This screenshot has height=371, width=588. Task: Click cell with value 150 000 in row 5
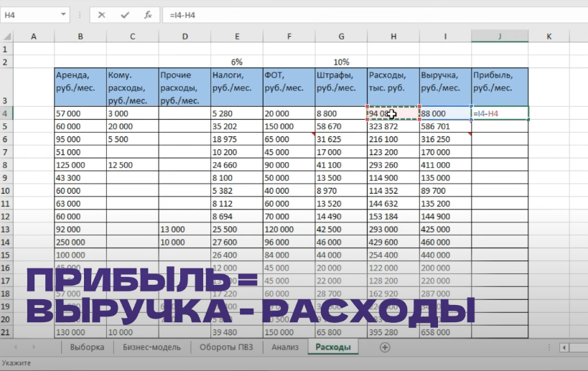289,126
